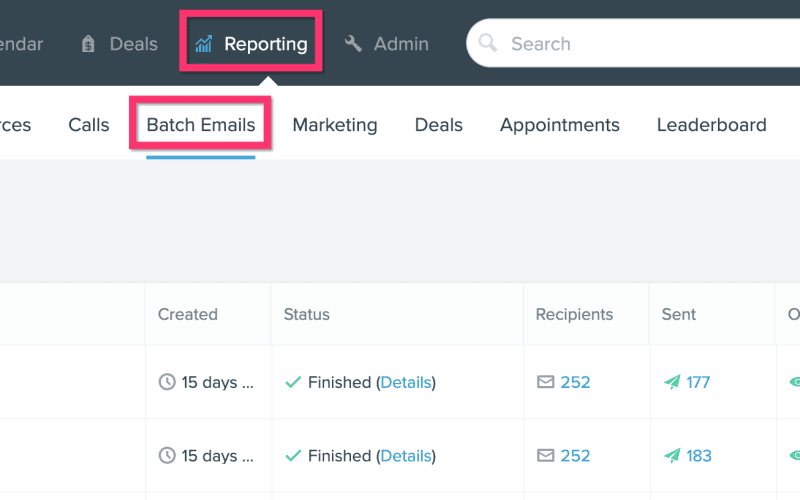Open Details link in second row
The height and width of the screenshot is (500, 800).
click(406, 456)
